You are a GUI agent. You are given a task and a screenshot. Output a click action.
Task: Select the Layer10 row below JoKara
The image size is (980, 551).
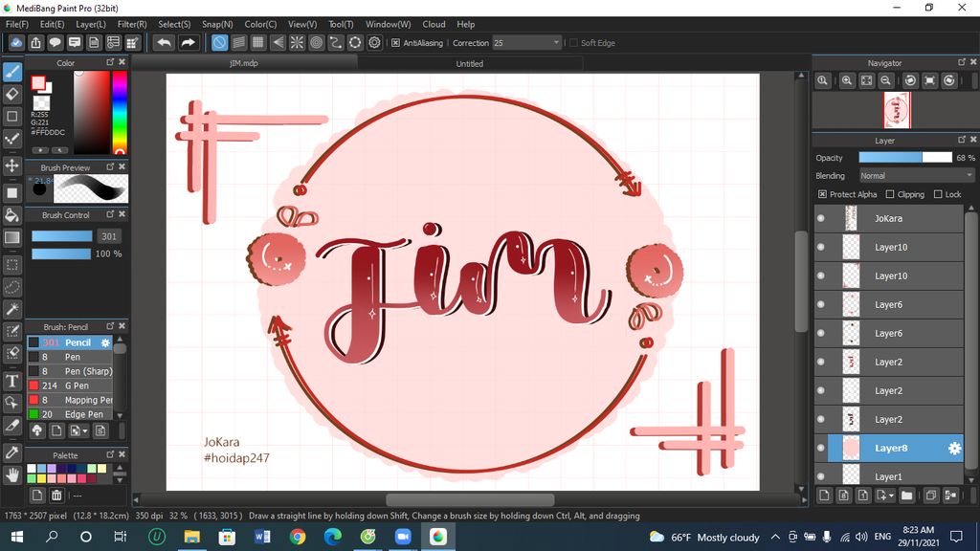(889, 248)
